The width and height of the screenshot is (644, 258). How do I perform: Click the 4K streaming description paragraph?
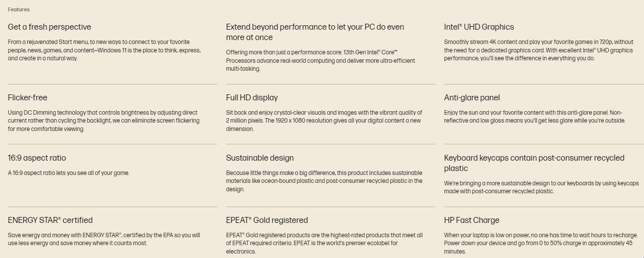[538, 50]
